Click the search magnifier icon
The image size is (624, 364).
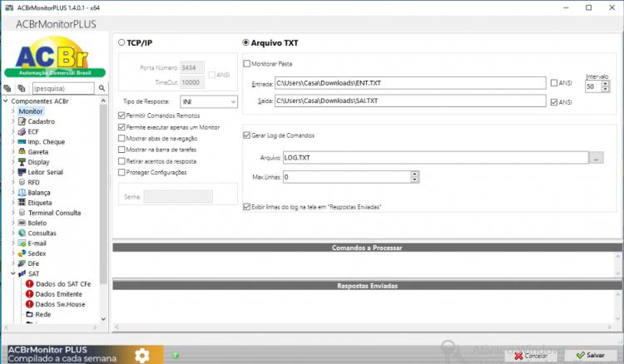102,88
